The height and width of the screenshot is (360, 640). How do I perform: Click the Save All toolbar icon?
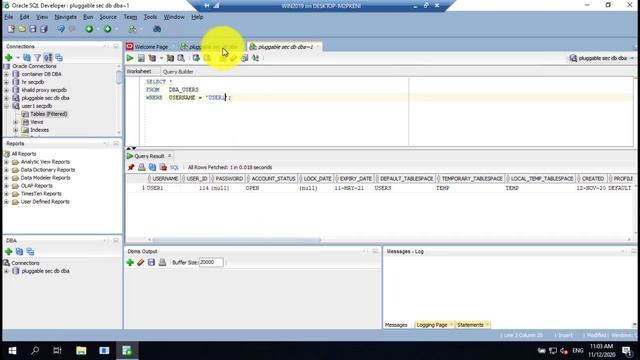(44, 29)
